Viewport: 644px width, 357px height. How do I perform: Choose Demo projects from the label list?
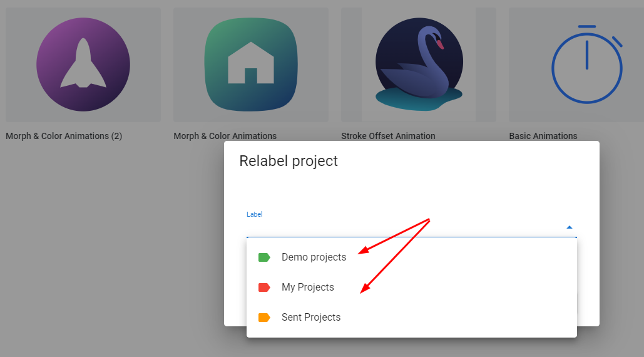(x=412, y=257)
